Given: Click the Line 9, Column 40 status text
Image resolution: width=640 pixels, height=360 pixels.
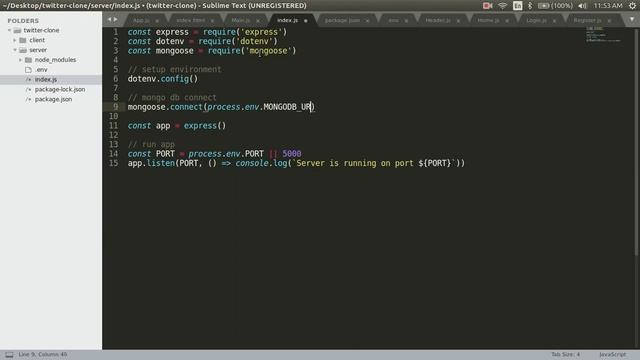Looking at the screenshot, I should coord(43,354).
